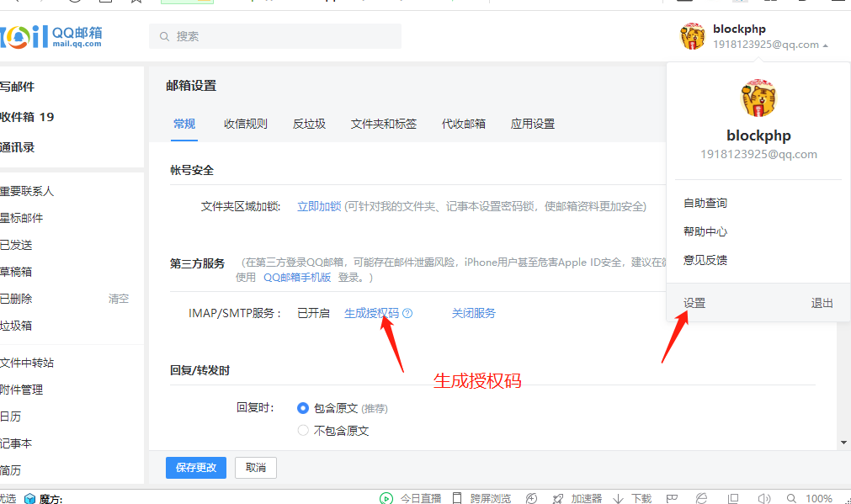
Task: Open the 草稿箱 folder
Action: point(16,272)
